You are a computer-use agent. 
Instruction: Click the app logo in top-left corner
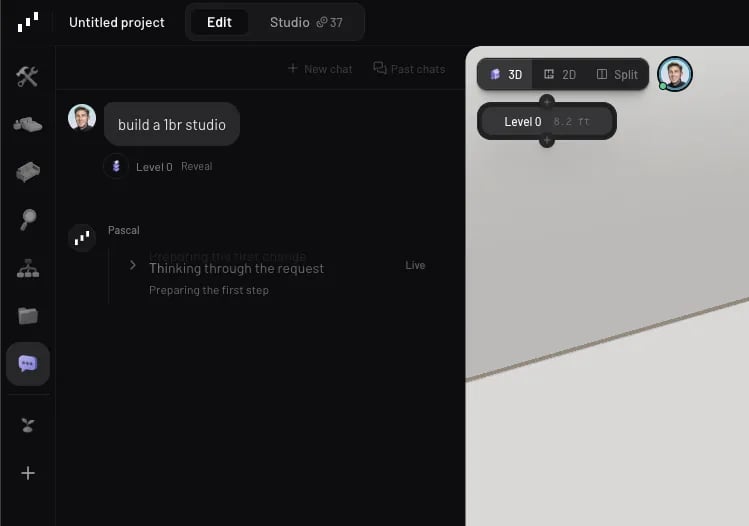pos(28,22)
